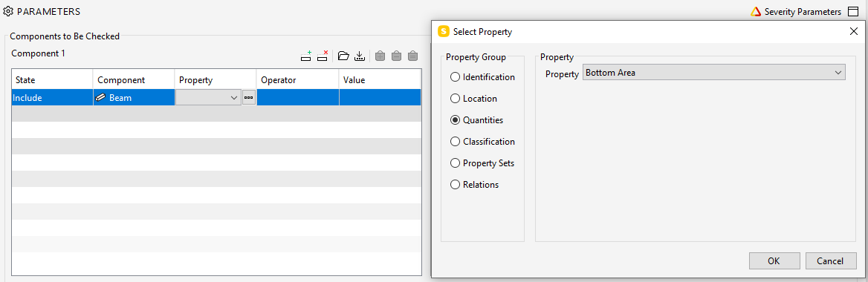
Task: Click the Component column header
Action: [x=134, y=80]
